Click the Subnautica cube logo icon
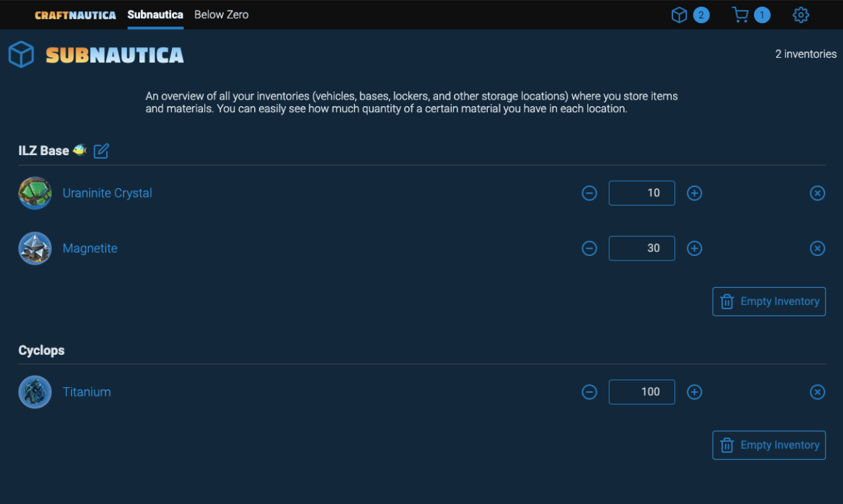This screenshot has height=504, width=843. coord(21,54)
